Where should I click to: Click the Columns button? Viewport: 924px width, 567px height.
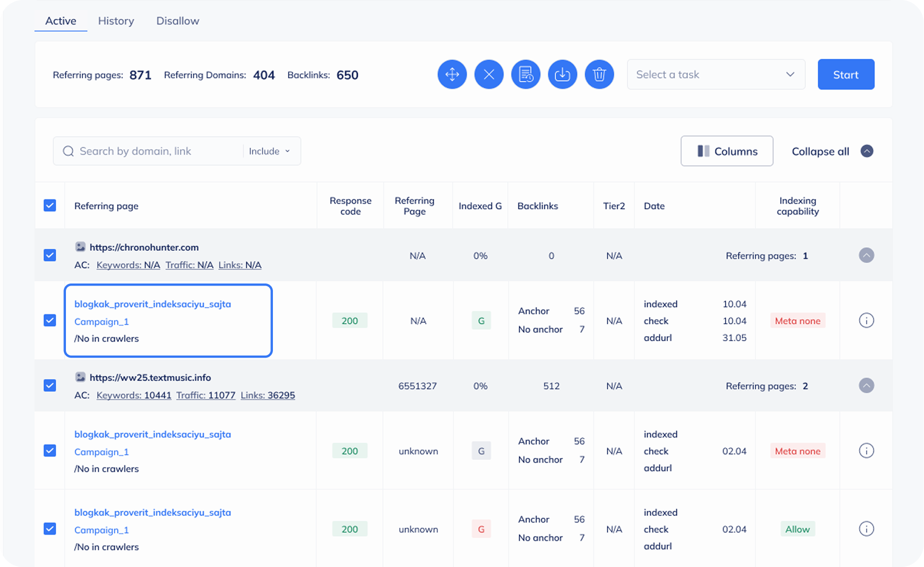(727, 151)
